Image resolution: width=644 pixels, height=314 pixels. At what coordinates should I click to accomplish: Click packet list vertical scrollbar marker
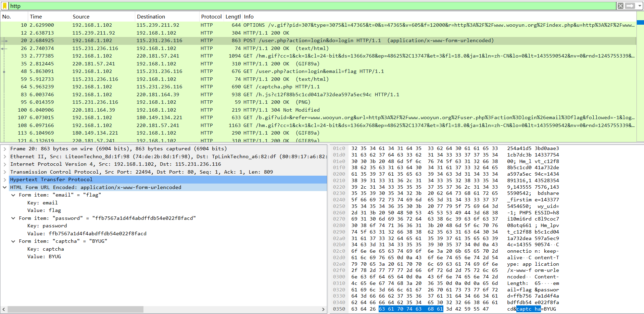pos(640,23)
